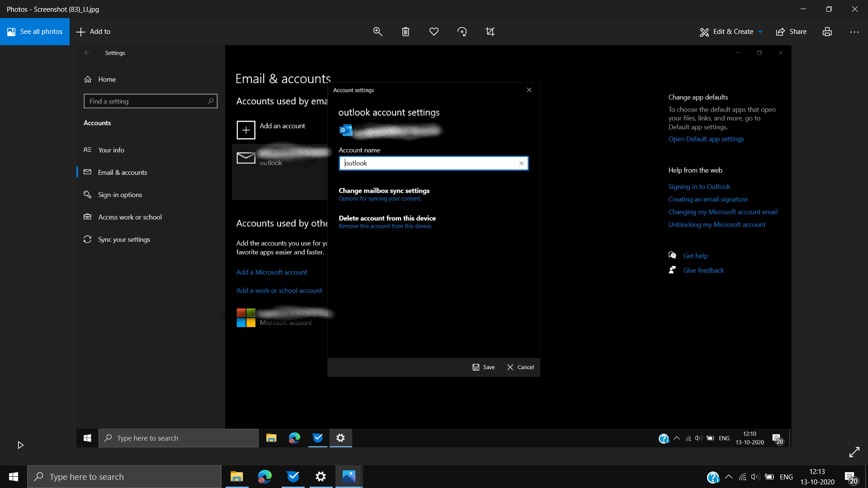Open Changing my Microsoft account email link
This screenshot has height=488, width=868.
point(723,212)
